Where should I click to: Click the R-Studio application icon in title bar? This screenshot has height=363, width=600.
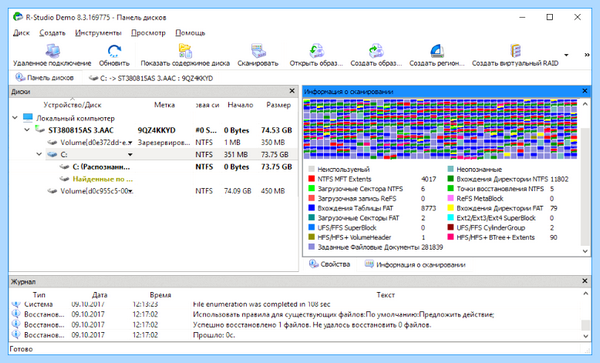18,17
